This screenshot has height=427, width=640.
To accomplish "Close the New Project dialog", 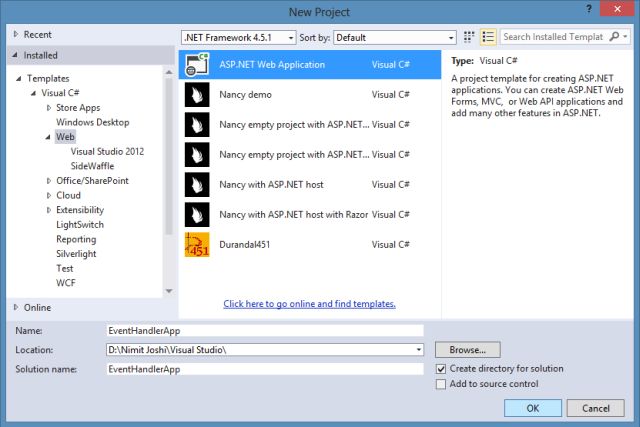I will point(617,9).
